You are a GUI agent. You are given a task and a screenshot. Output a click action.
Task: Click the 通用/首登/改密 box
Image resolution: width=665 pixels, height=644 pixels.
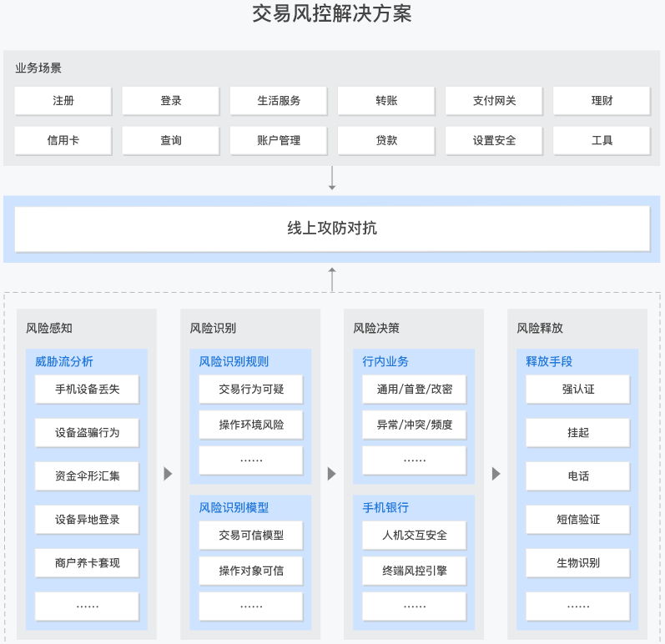tap(415, 390)
